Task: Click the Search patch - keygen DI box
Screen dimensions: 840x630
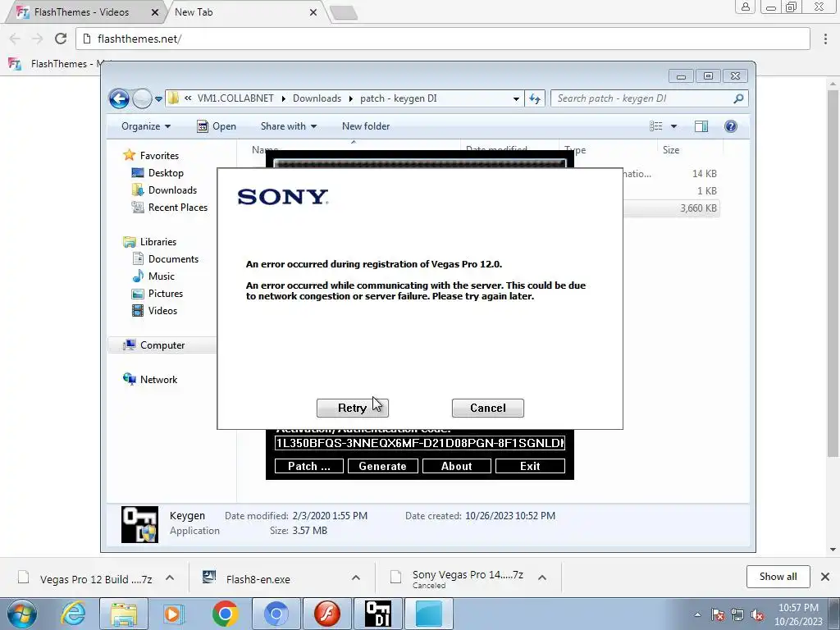Action: click(x=643, y=98)
